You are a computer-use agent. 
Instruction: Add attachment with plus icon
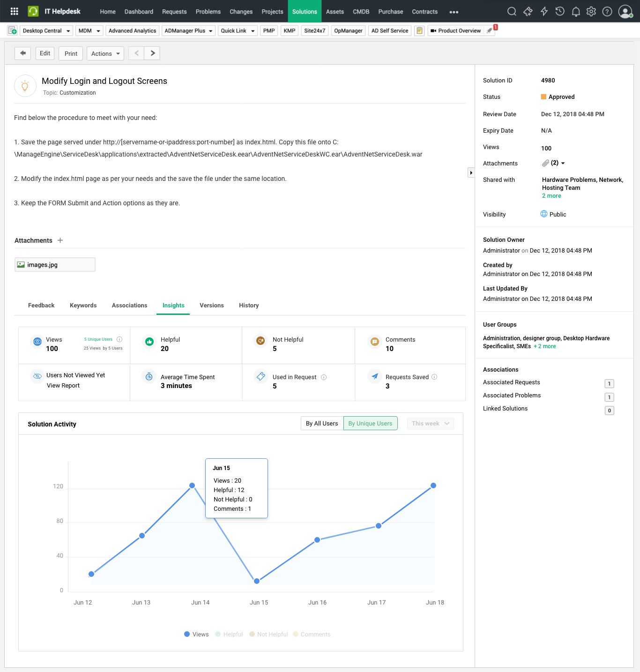pos(60,240)
